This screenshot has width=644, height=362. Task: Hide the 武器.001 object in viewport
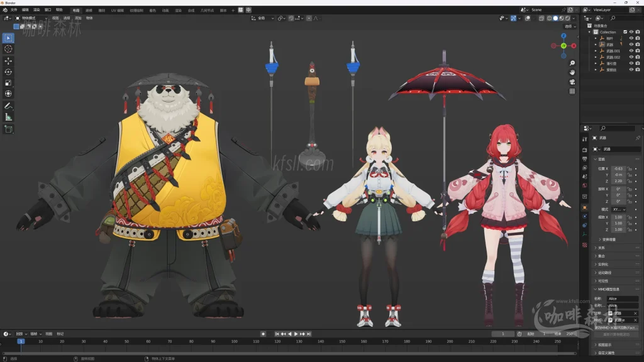pos(631,51)
